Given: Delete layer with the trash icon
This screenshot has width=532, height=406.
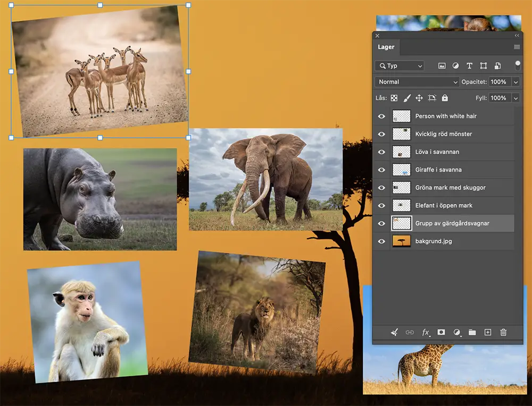Looking at the screenshot, I should (x=504, y=332).
